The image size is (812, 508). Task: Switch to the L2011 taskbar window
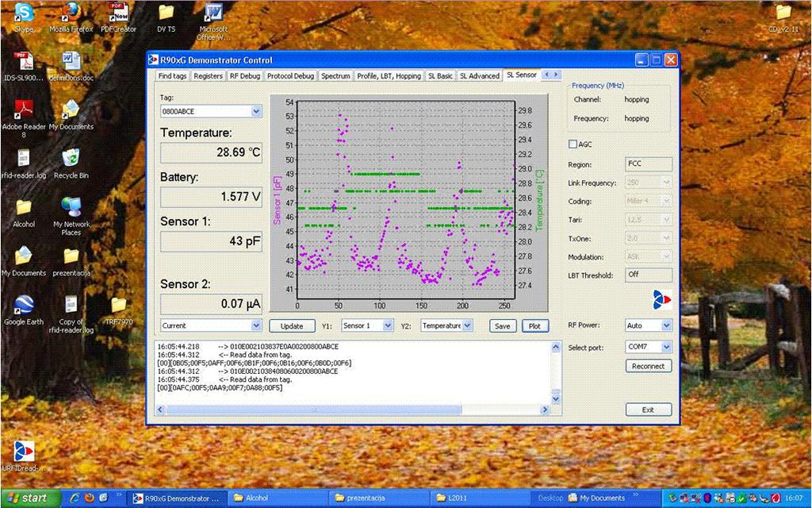coord(481,498)
